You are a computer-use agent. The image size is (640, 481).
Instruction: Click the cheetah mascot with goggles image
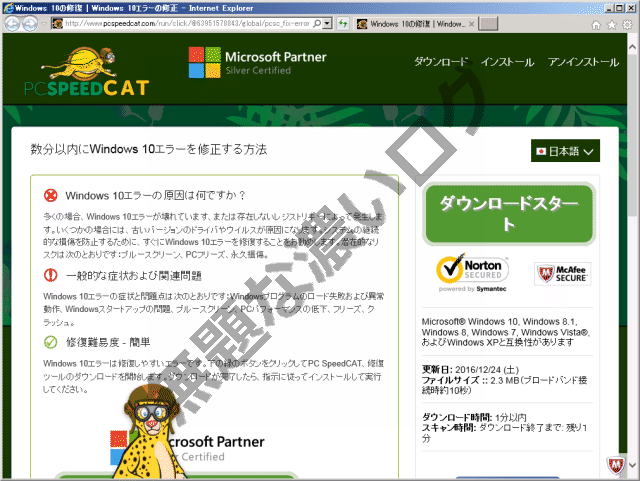click(149, 433)
